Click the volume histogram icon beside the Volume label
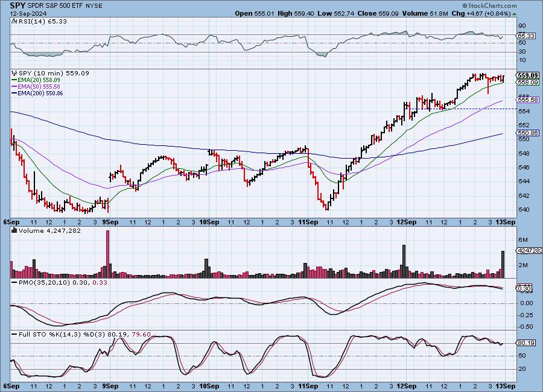The height and width of the screenshot is (392, 543). pyautogui.click(x=14, y=230)
